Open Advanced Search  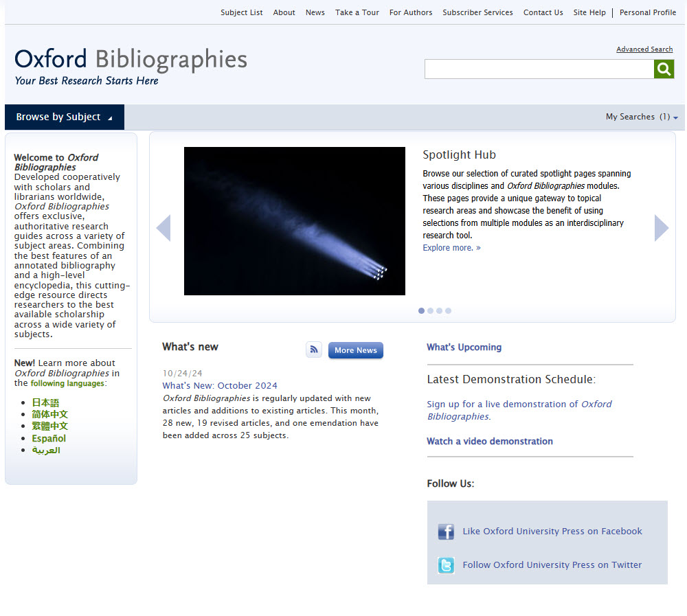coord(644,49)
